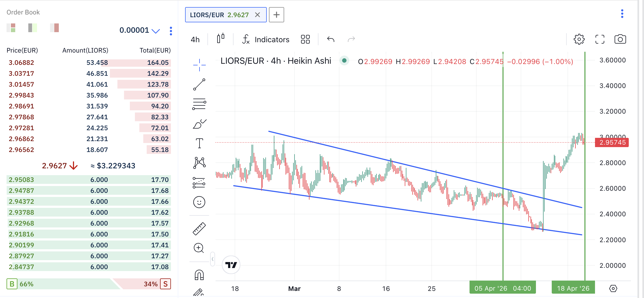Image resolution: width=644 pixels, height=298 pixels.
Task: Open the Fibonacci retracement tool
Action: coord(199,104)
